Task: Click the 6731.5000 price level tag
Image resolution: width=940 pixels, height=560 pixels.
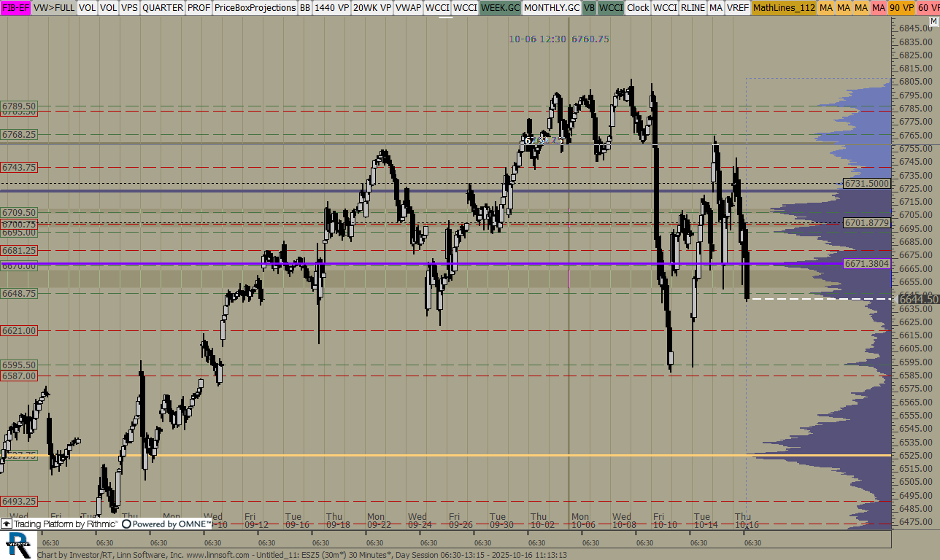Action: [867, 184]
